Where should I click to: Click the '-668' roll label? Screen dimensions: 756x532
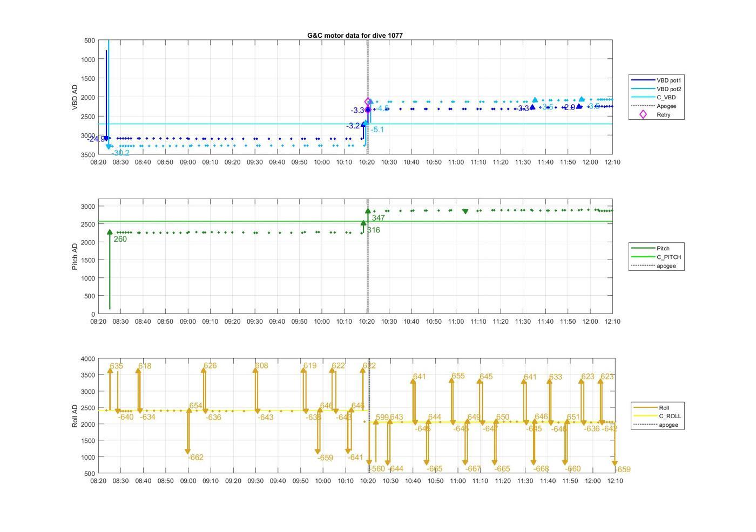pyautogui.click(x=541, y=469)
